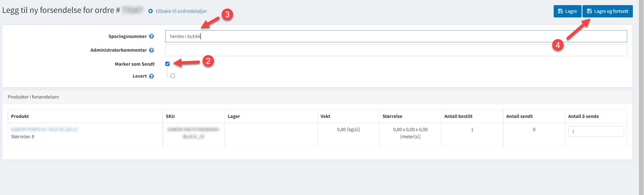This screenshot has width=644, height=195.
Task: Click the Antall bestilt column header
Action: [x=458, y=116]
